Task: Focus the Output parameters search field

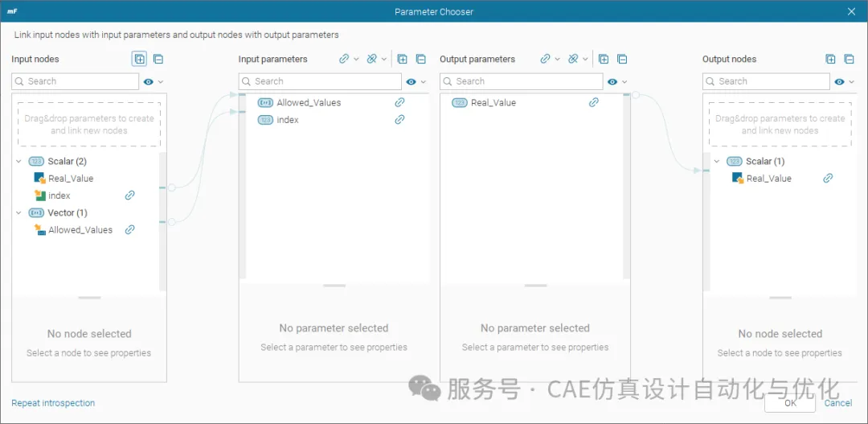Action: (x=522, y=81)
